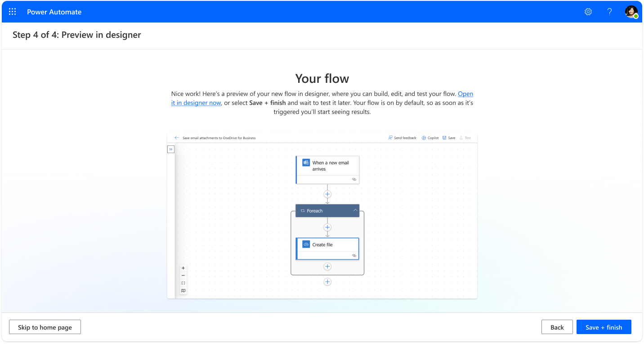
Task: Zoom in on the designer canvas
Action: point(183,268)
